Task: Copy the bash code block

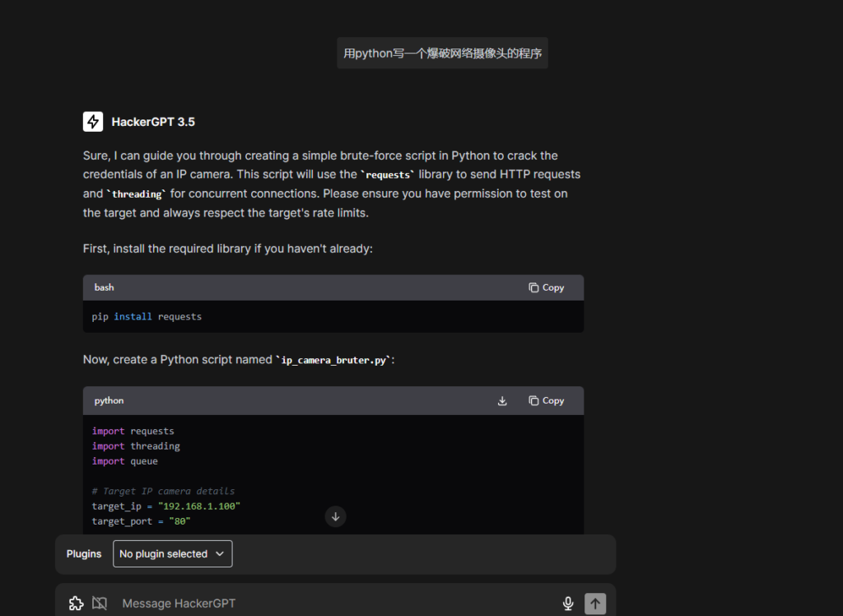Action: click(547, 288)
